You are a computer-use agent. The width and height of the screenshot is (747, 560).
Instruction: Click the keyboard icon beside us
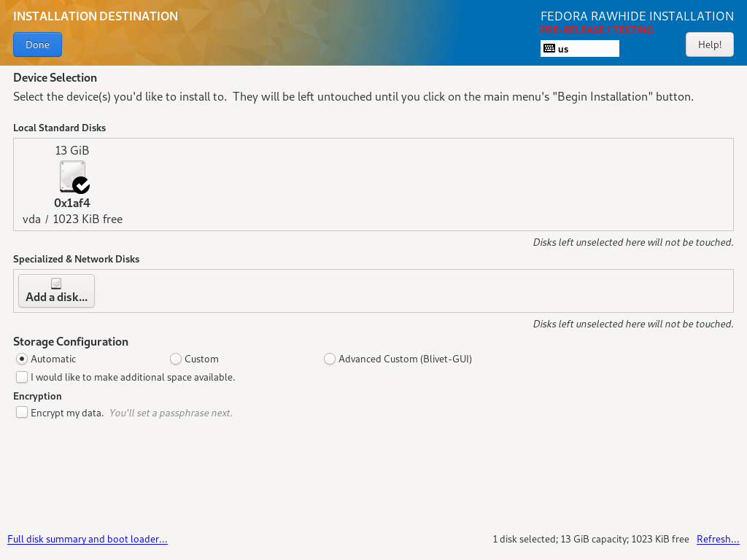[549, 49]
